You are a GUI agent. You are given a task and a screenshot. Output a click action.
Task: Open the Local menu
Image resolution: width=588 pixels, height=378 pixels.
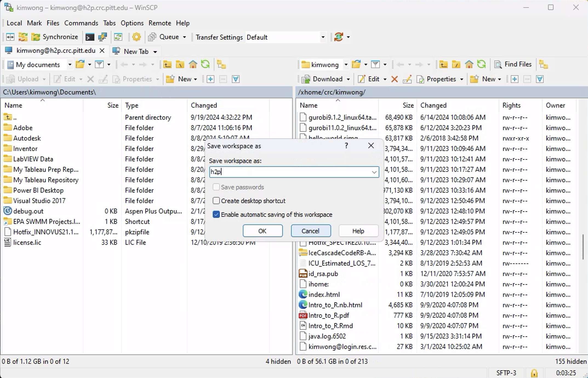click(x=14, y=23)
